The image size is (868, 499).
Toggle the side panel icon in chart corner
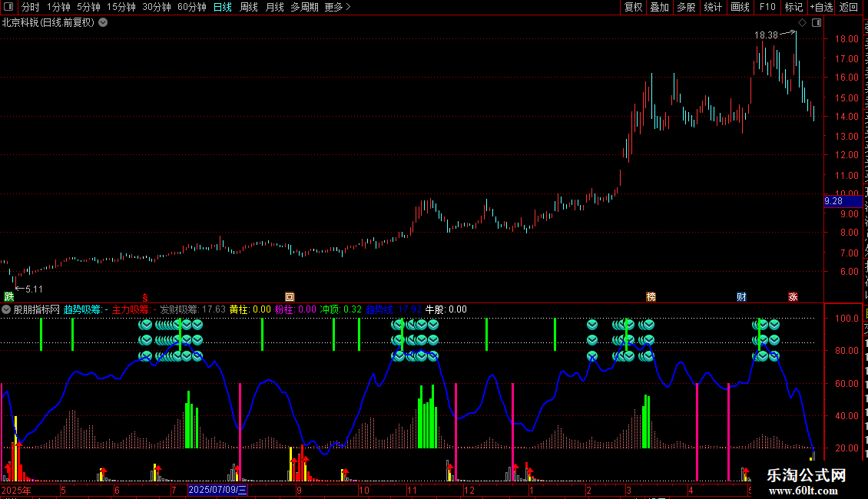[x=817, y=23]
